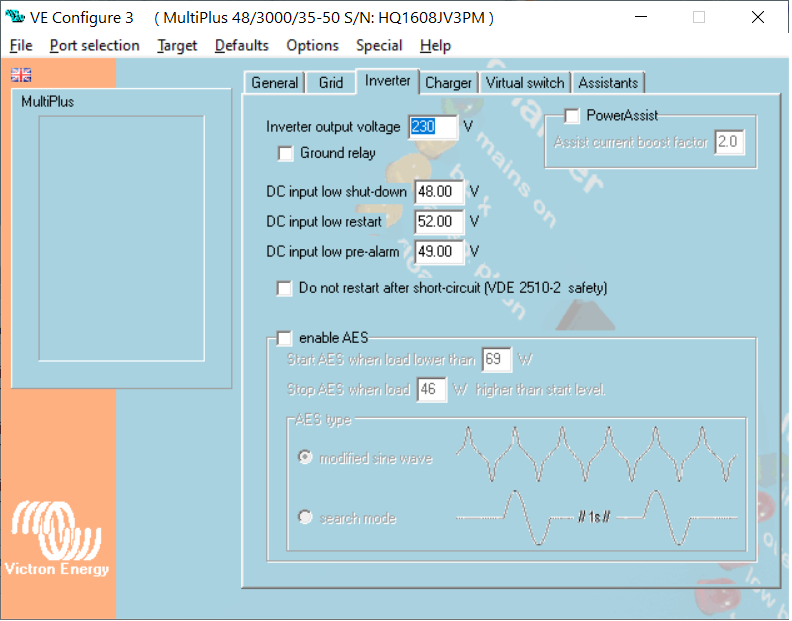The image size is (792, 621).
Task: Click the Stop AES load field
Action: coord(431,390)
